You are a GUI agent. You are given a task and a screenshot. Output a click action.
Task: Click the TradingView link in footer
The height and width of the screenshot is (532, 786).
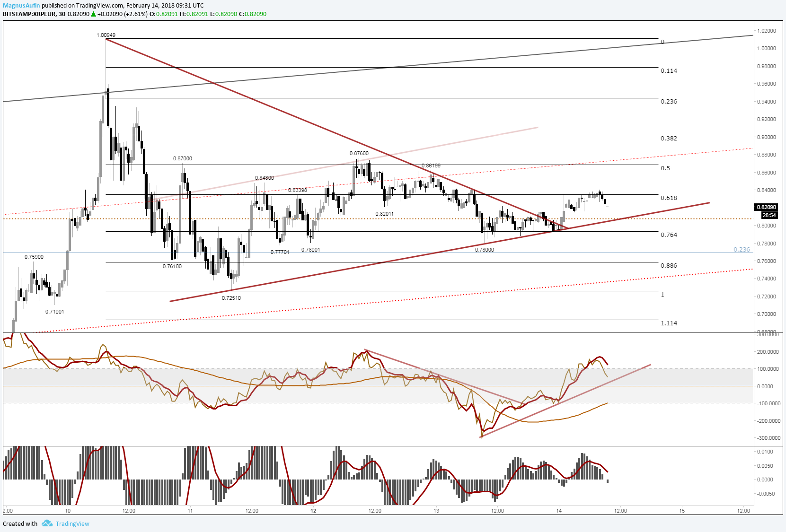click(x=72, y=523)
